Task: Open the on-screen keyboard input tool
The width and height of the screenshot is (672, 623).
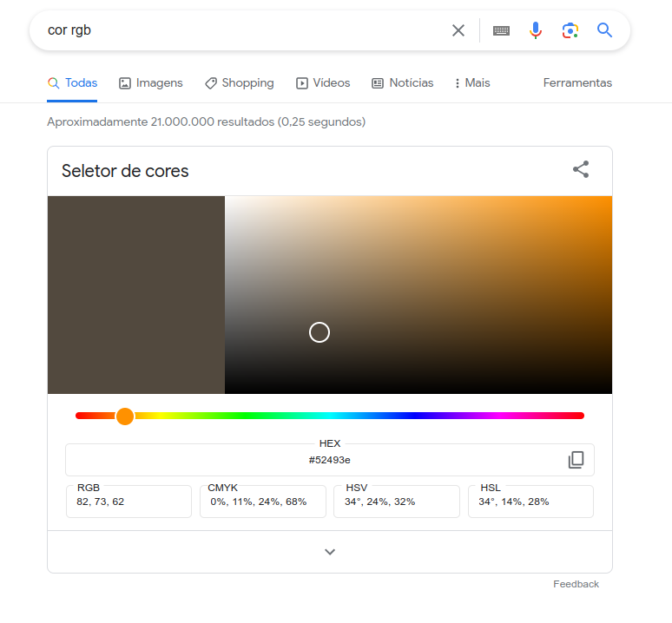Action: 501,30
